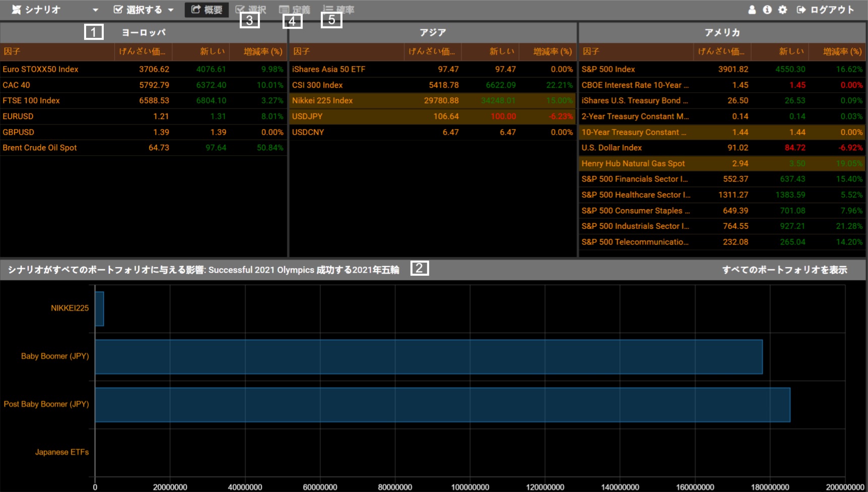The width and height of the screenshot is (868, 492).
Task: Select CBOE Interest Rate 10-Year row
Action: (x=722, y=85)
